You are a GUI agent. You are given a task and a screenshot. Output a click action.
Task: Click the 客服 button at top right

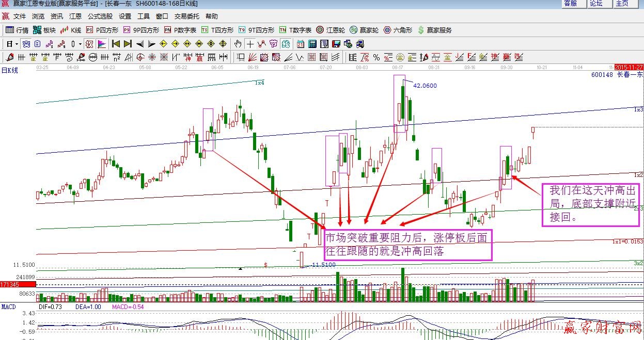click(571, 4)
